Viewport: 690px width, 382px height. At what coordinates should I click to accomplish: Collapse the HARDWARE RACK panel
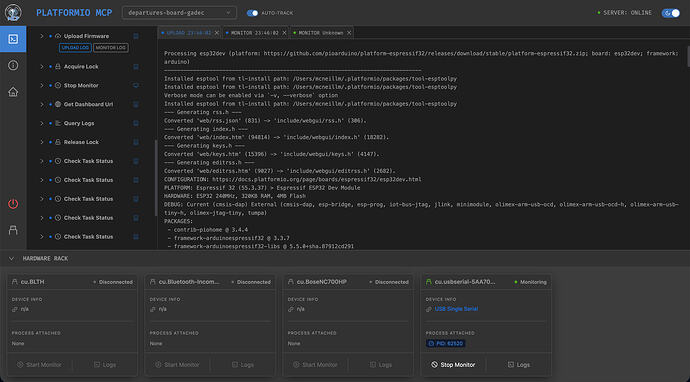pyautogui.click(x=11, y=259)
